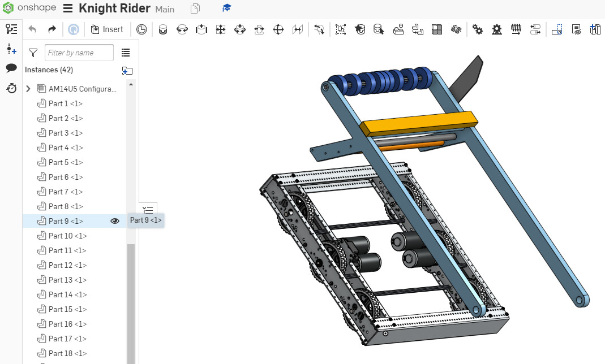Open the Revolute mate tool

(x=182, y=29)
